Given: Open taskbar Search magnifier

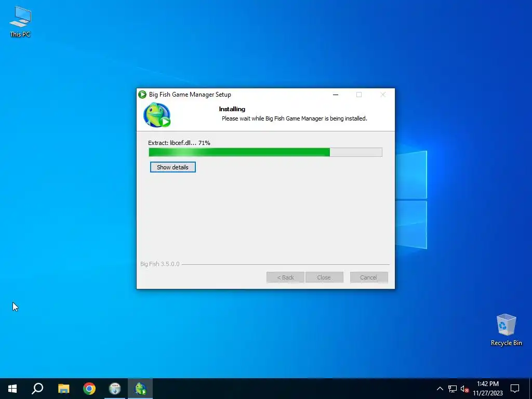Looking at the screenshot, I should click(x=37, y=389).
